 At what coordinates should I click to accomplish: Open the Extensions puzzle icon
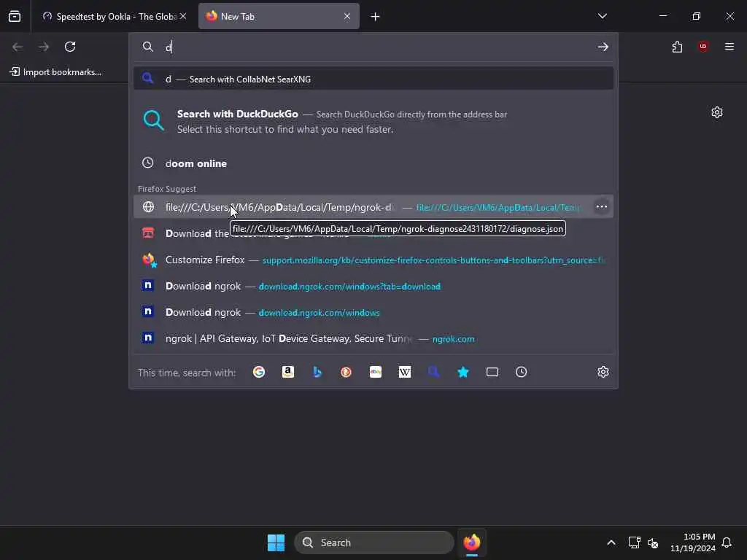coord(677,47)
